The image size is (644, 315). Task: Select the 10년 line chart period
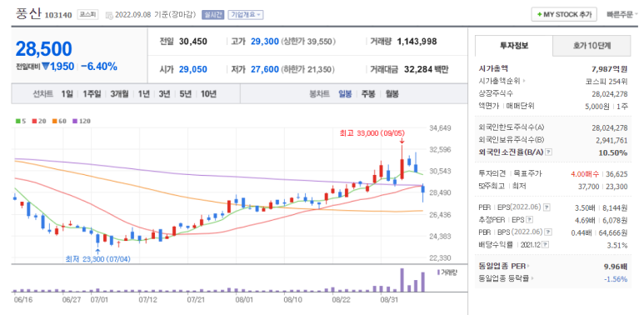click(x=208, y=94)
